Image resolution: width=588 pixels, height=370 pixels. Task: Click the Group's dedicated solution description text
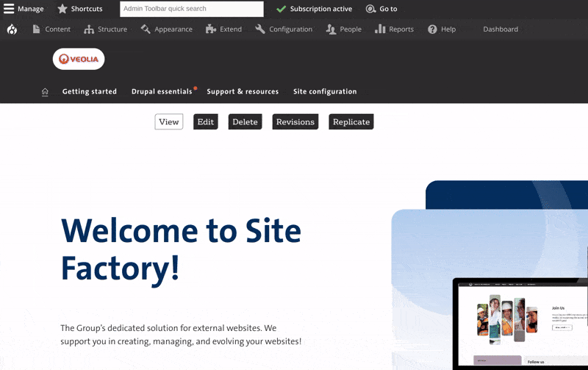(181, 335)
